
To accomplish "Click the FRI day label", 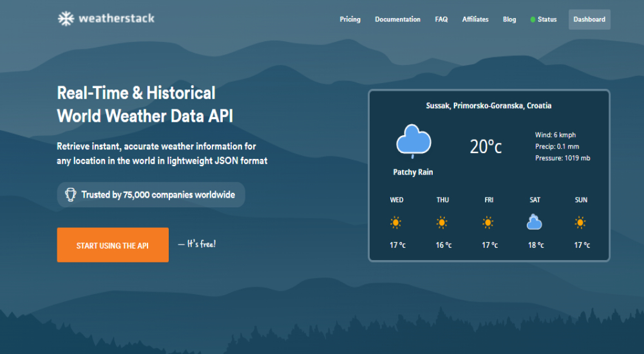I will (489, 200).
